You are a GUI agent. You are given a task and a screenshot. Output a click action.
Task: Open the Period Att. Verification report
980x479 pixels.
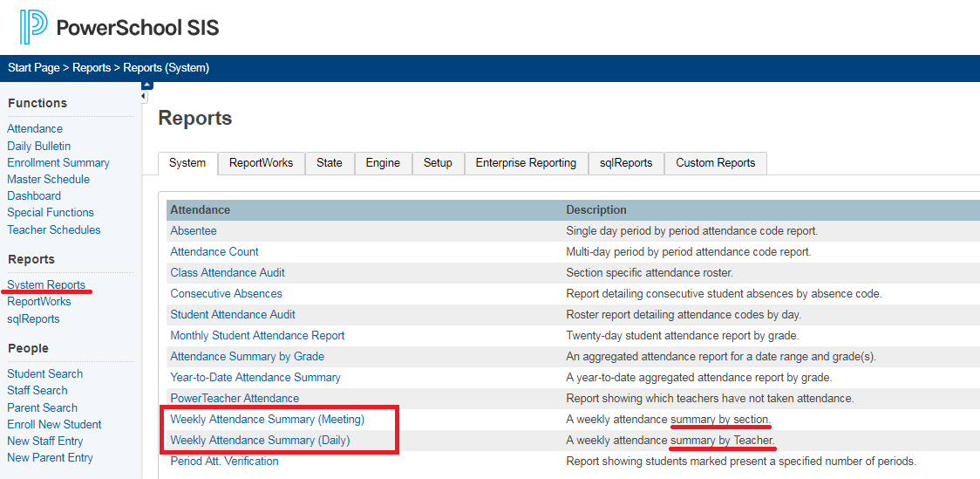(224, 462)
